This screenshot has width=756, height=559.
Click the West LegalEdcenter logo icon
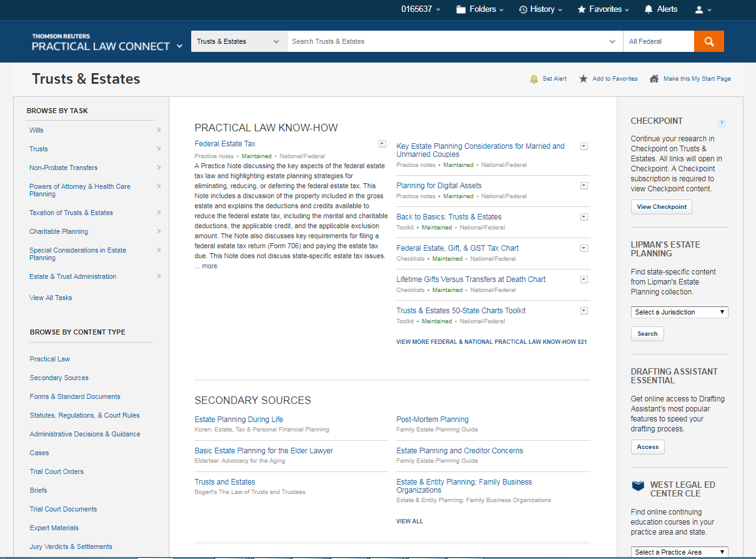(x=638, y=486)
